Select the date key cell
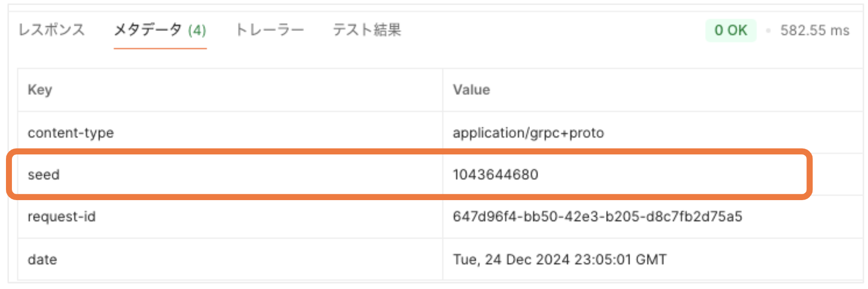 (x=230, y=259)
